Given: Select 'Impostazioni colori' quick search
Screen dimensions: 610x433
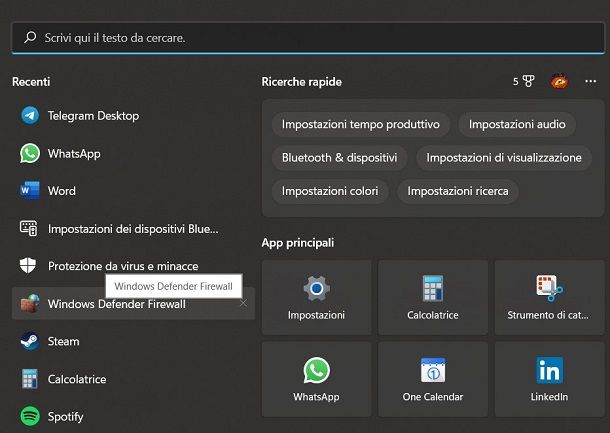Looking at the screenshot, I should [x=330, y=191].
